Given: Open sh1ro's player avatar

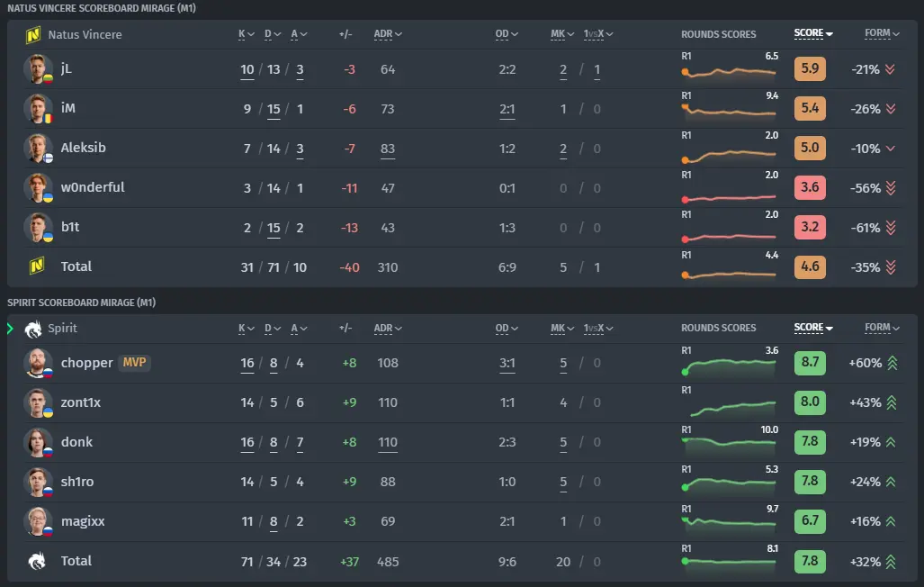Looking at the screenshot, I should (x=37, y=482).
